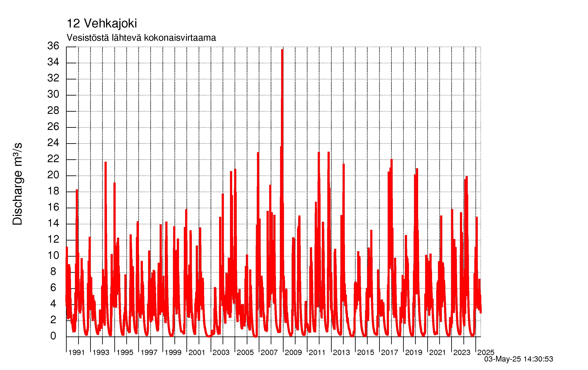Viewport: 588px width, 370px height.
Task: Click the 2006 peak reaching about 23
Action: [258, 153]
